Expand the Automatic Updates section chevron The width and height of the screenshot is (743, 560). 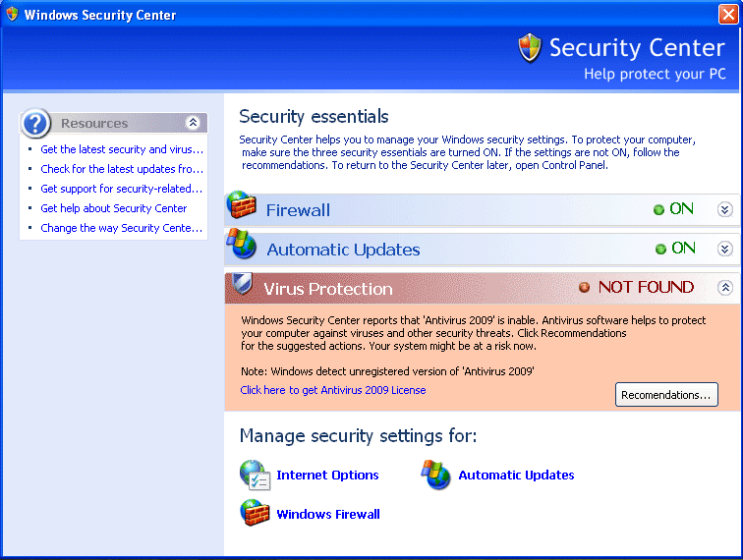pyautogui.click(x=725, y=249)
